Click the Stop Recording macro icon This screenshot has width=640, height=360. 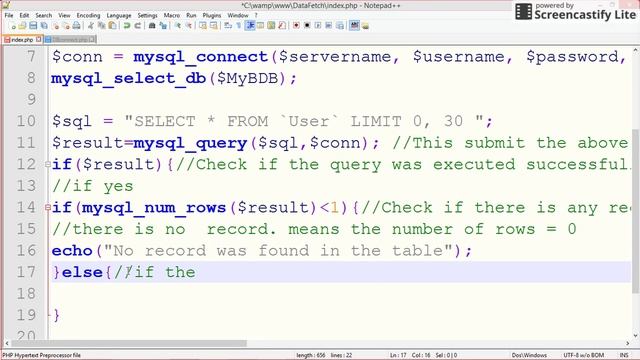(307, 26)
